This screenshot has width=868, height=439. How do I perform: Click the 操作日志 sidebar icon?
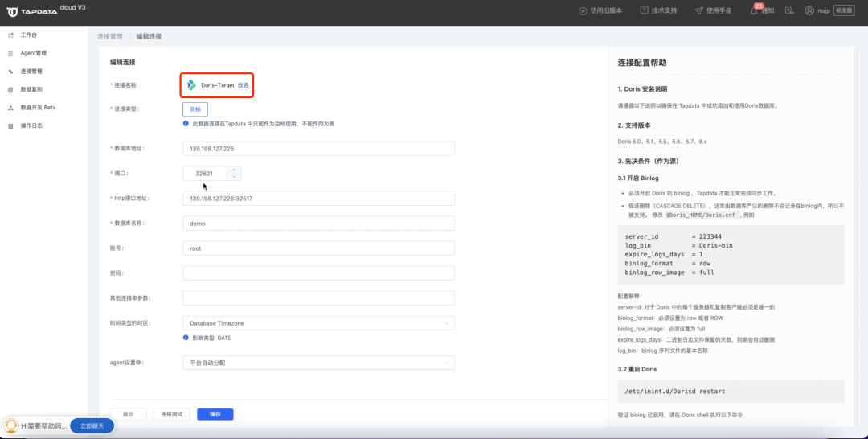coord(10,126)
